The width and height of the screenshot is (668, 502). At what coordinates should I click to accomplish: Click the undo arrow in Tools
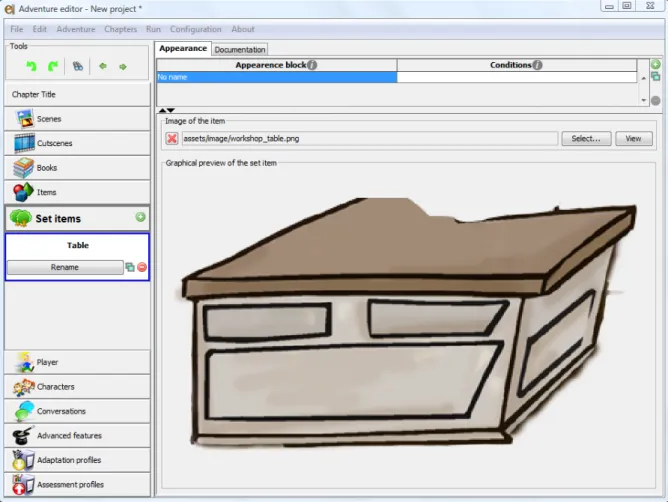pos(32,66)
